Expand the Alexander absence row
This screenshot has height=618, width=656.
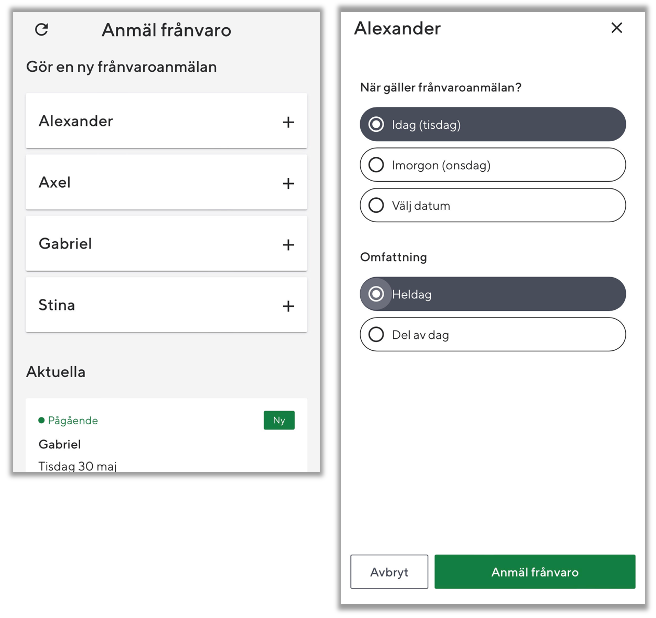[x=150, y=122]
